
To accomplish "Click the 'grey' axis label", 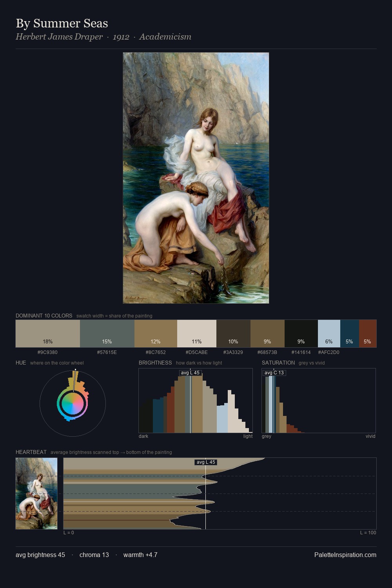I will click(x=267, y=436).
